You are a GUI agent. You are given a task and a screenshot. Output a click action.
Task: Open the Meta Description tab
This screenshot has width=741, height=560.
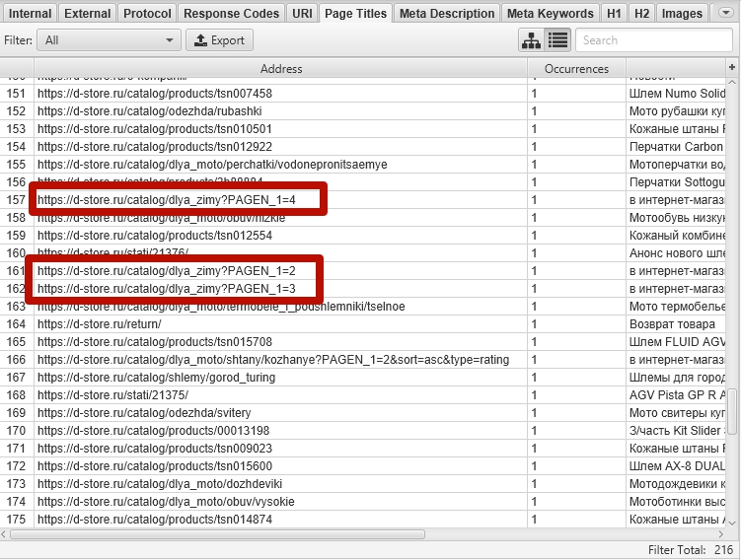pos(447,13)
